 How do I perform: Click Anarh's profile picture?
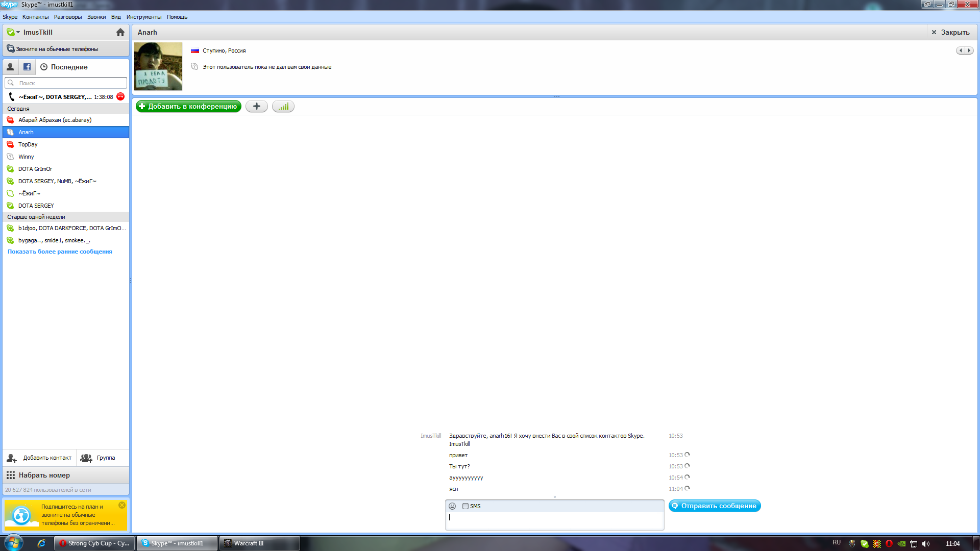pyautogui.click(x=158, y=66)
